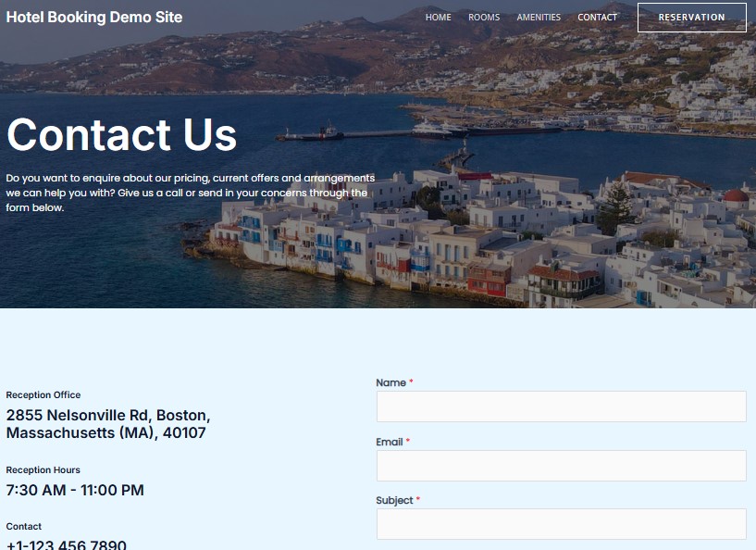Image resolution: width=756 pixels, height=550 pixels.
Task: Click the Reception Office section label
Action: point(43,394)
